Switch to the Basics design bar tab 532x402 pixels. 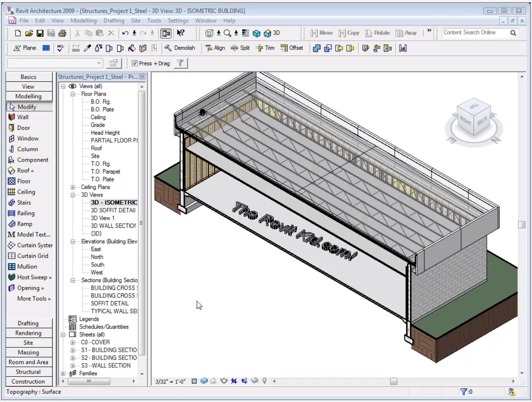[29, 77]
